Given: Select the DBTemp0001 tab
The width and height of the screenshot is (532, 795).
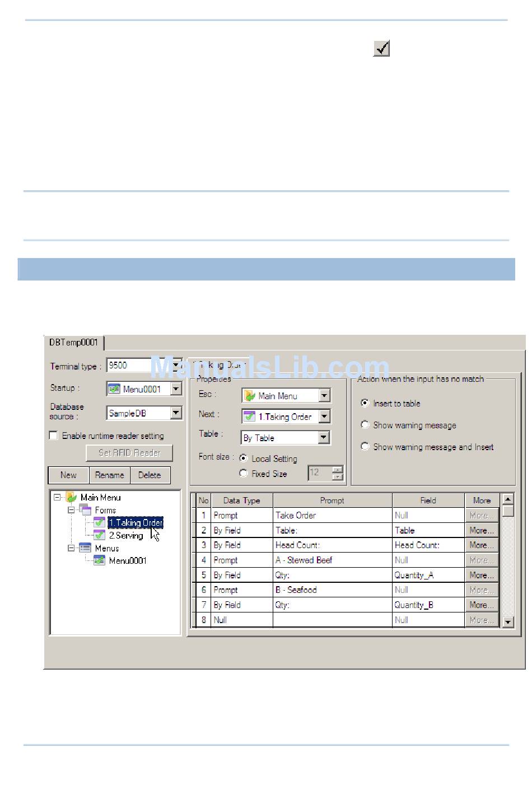Looking at the screenshot, I should point(73,343).
